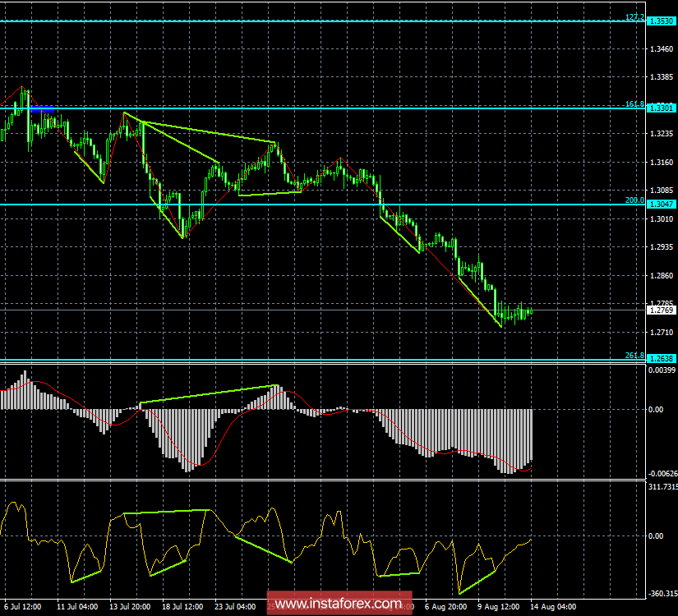Screen dimensions: 678x616
Task: Click the current price label 1.2769
Action: point(660,310)
